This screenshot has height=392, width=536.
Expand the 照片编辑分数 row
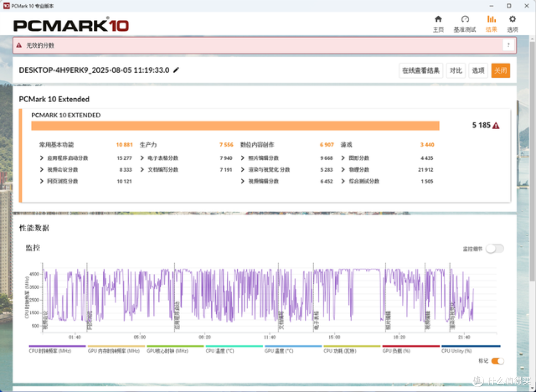tap(243, 158)
